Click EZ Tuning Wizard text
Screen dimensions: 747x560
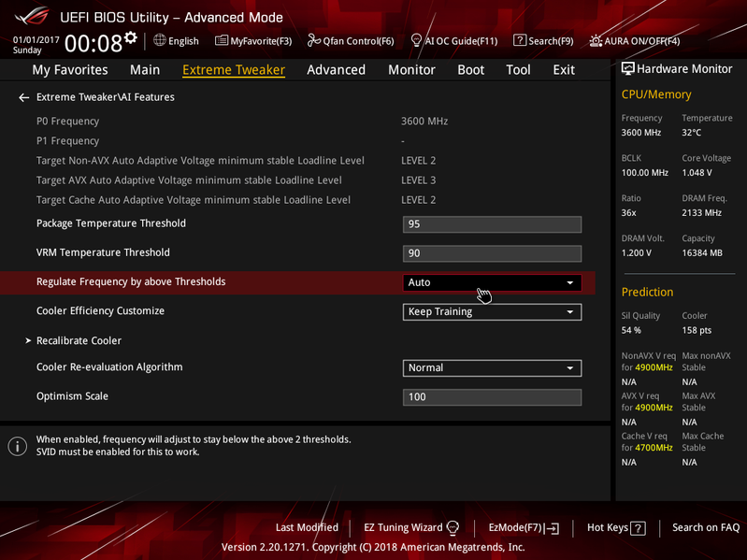tap(403, 527)
